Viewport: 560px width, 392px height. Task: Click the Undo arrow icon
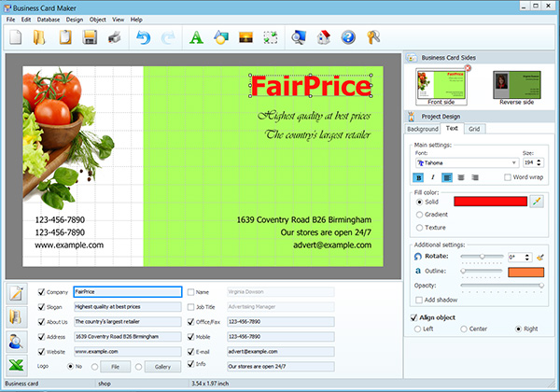[x=143, y=37]
